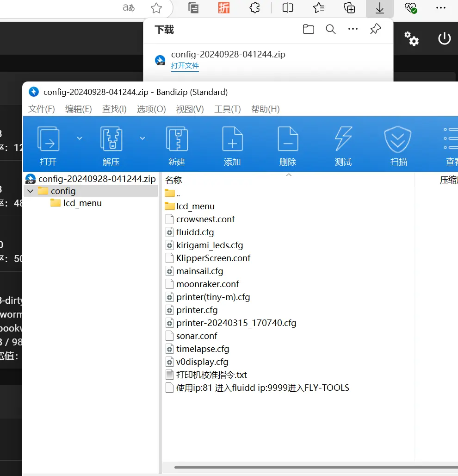The image size is (458, 476).
Task: Select the fluidd.cfg file
Action: [190, 232]
